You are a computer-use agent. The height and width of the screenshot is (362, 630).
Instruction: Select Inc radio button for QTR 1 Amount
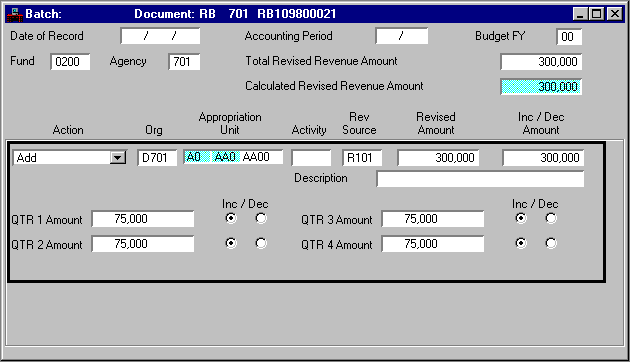[x=231, y=218]
